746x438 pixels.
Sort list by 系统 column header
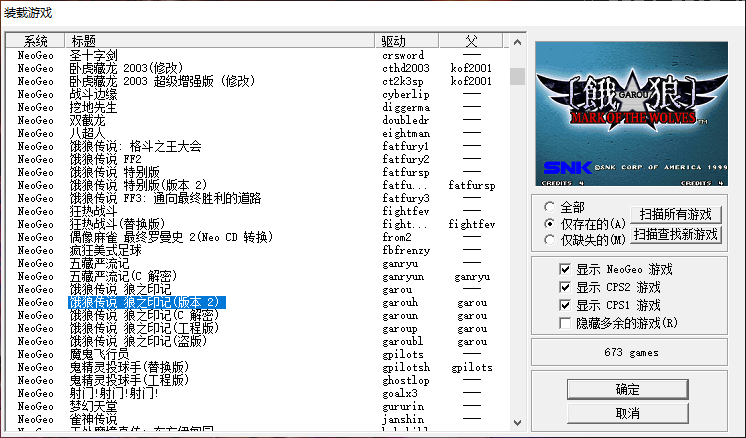(35, 41)
